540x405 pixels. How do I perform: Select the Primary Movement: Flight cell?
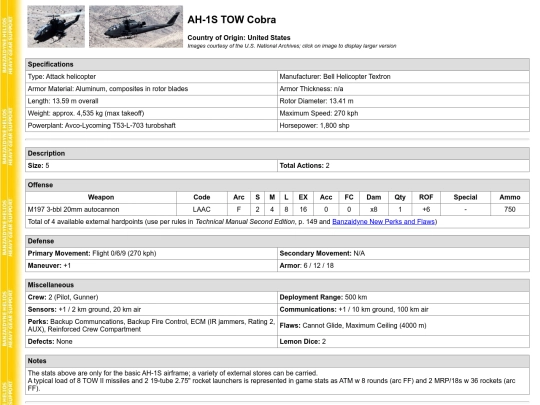click(x=151, y=253)
